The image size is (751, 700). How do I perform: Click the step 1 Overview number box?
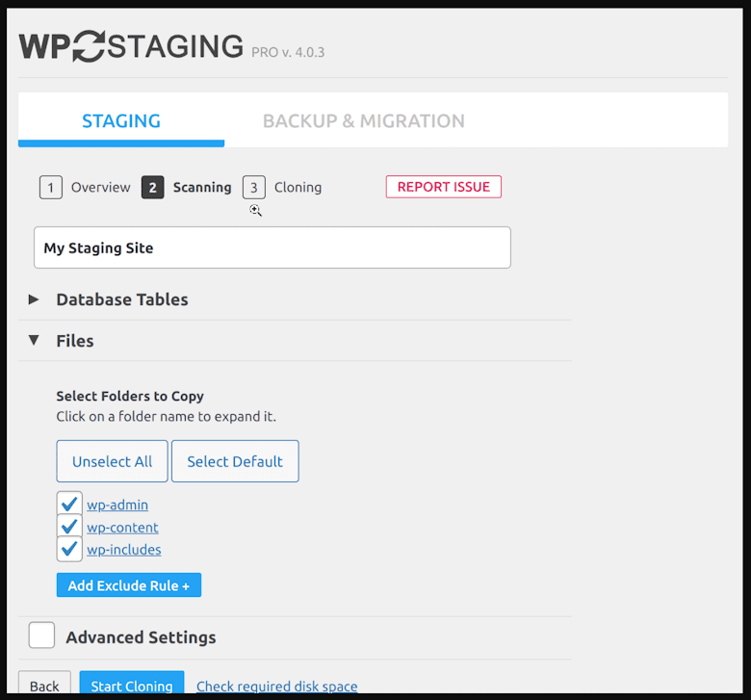pos(51,188)
